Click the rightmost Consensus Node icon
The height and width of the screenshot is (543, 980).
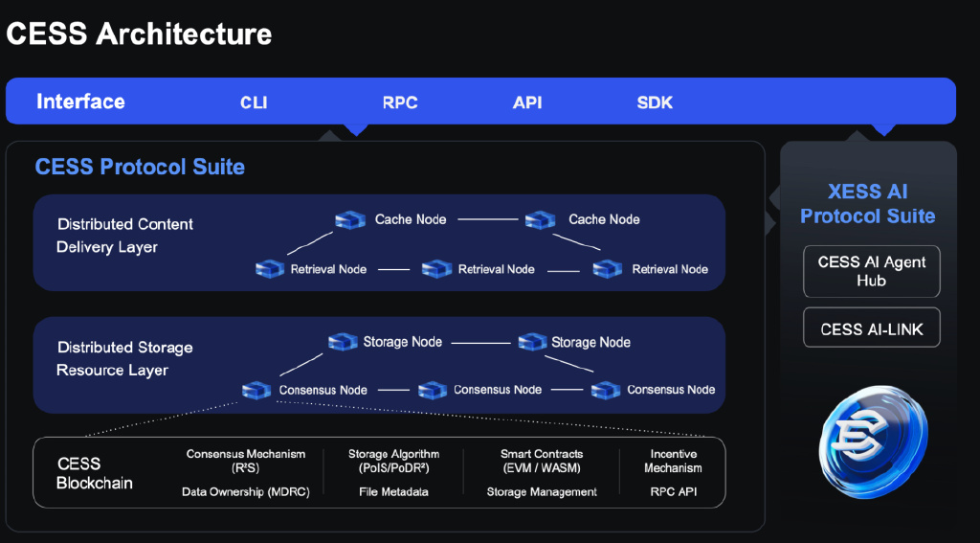(x=606, y=391)
